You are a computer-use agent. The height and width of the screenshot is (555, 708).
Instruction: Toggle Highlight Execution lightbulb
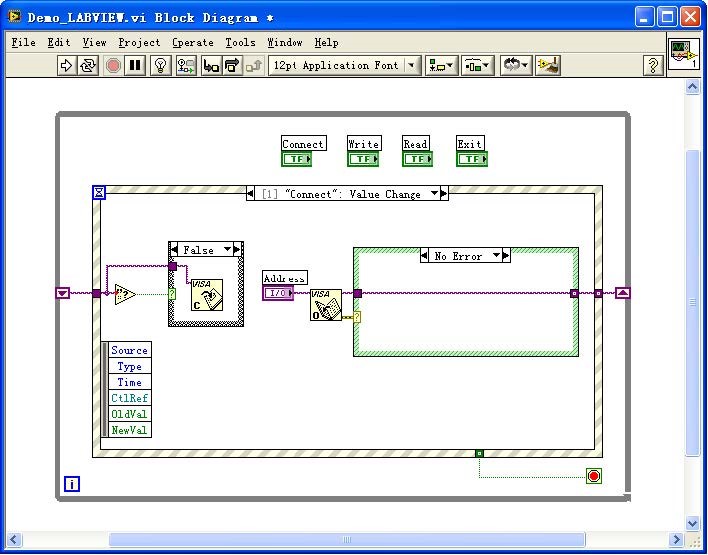(x=160, y=65)
